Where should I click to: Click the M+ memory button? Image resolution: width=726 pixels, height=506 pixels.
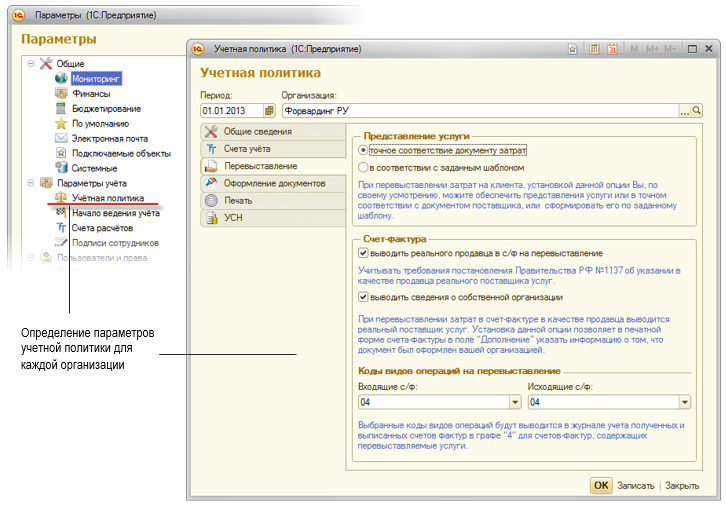[652, 49]
